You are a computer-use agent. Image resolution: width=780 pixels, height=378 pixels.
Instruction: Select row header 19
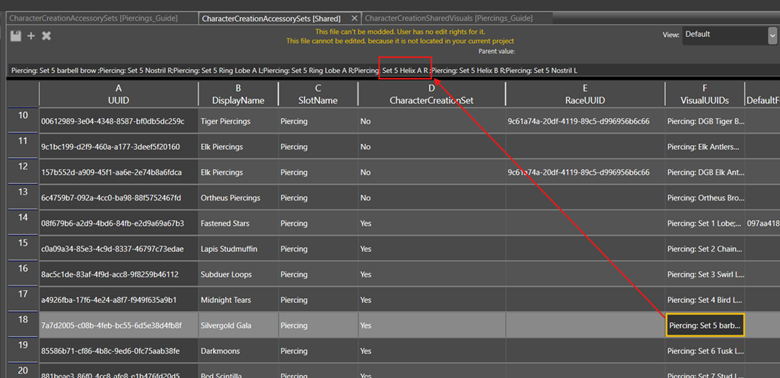[x=23, y=351]
